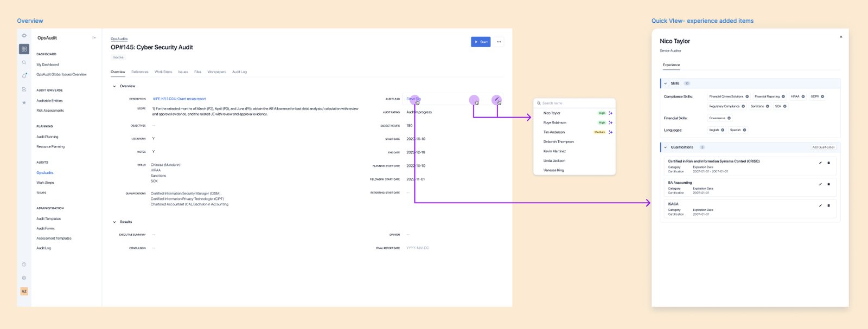868x329 pixels.
Task: Edit the BA Accounting qualification
Action: point(820,184)
